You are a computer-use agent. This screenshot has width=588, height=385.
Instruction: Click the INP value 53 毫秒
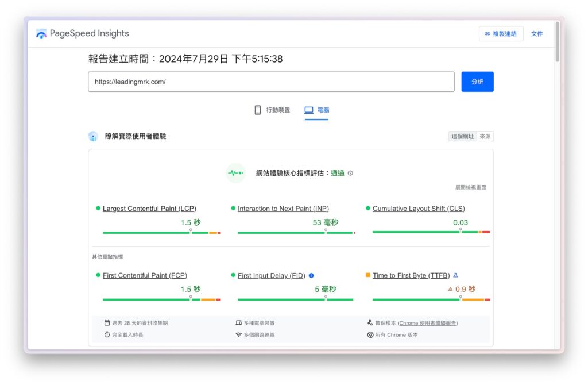326,222
